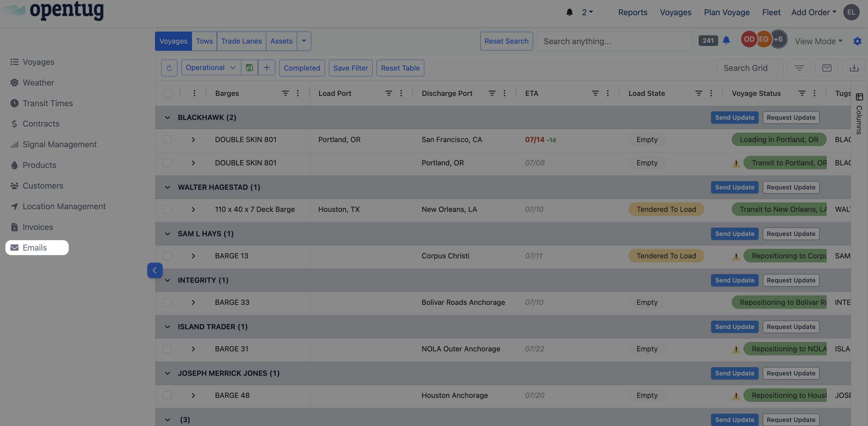Check the BARGE 48 row checkbox
This screenshot has height=426, width=868.
167,395
